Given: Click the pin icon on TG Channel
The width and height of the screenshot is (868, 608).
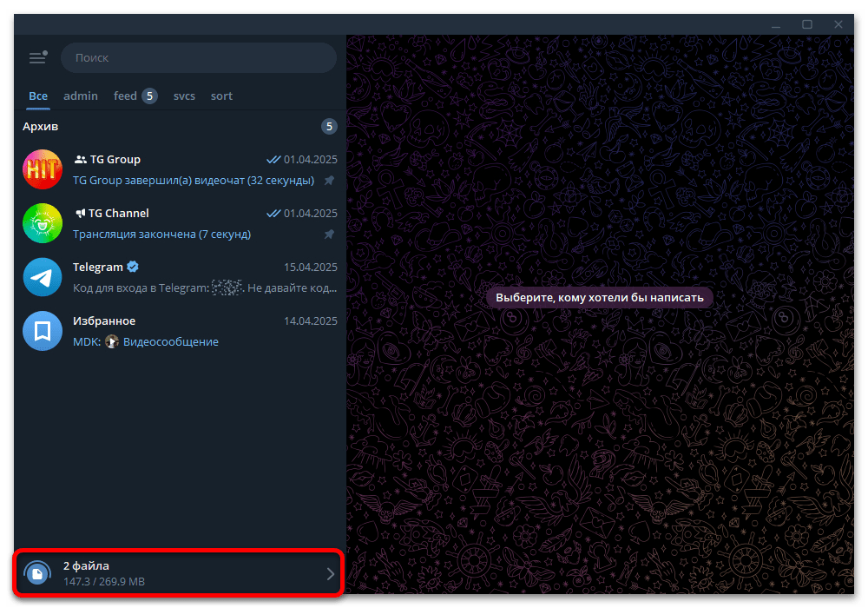Looking at the screenshot, I should click(x=329, y=235).
